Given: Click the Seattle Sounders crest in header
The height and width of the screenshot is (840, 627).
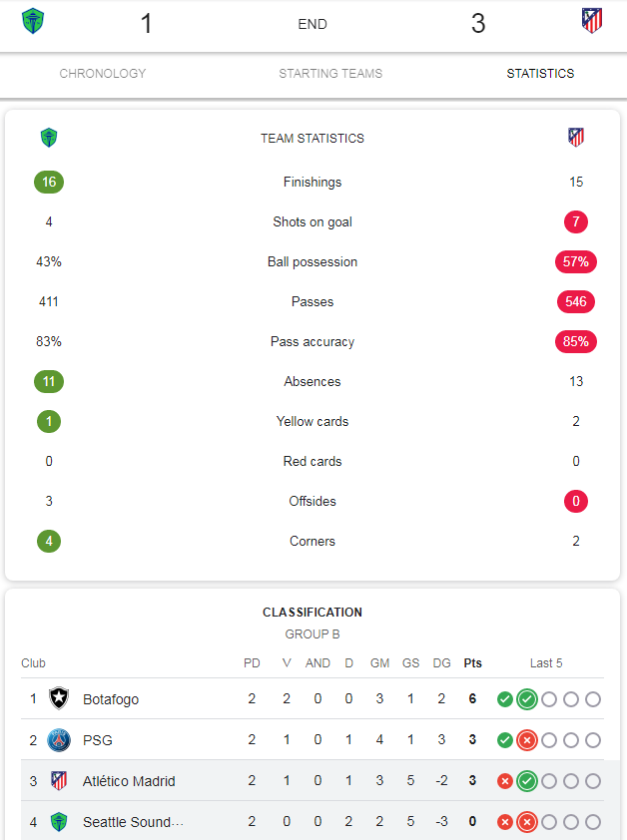Looking at the screenshot, I should pos(33,21).
